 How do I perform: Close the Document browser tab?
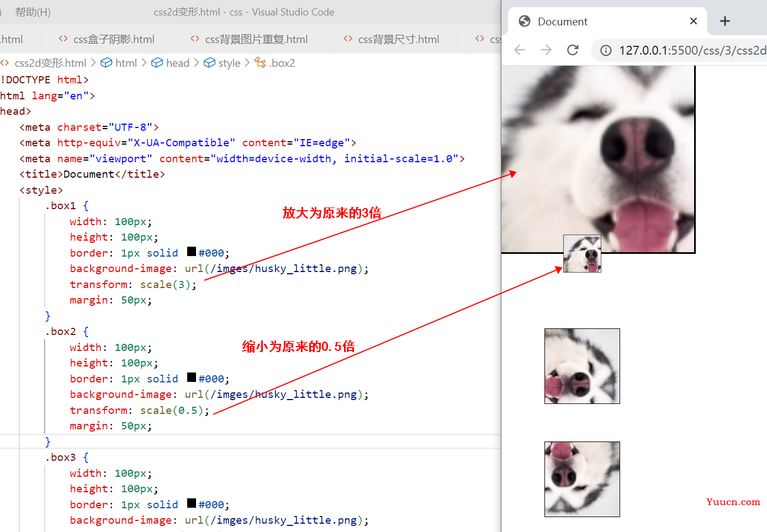(694, 21)
